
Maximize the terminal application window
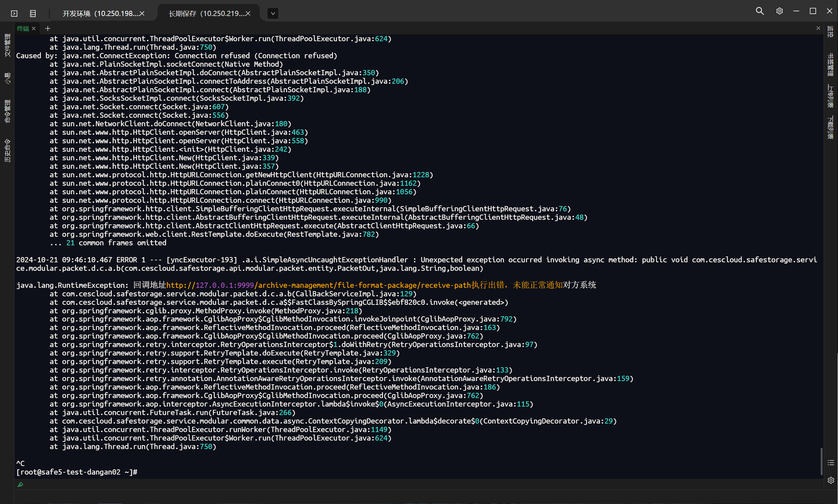point(812,11)
